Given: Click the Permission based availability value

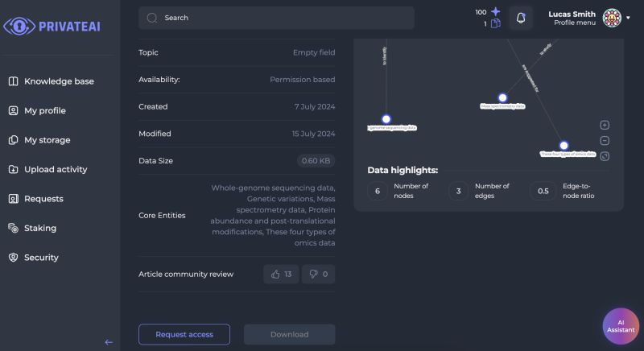Looking at the screenshot, I should point(303,79).
